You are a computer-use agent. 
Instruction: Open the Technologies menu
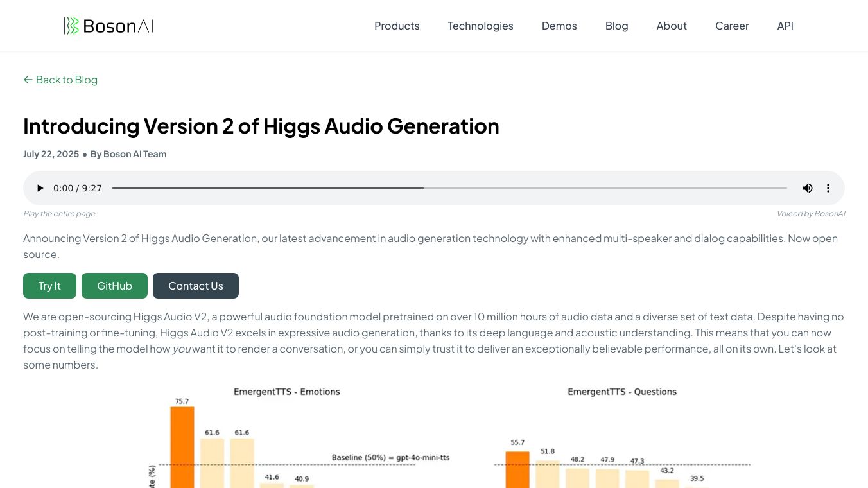click(x=480, y=26)
